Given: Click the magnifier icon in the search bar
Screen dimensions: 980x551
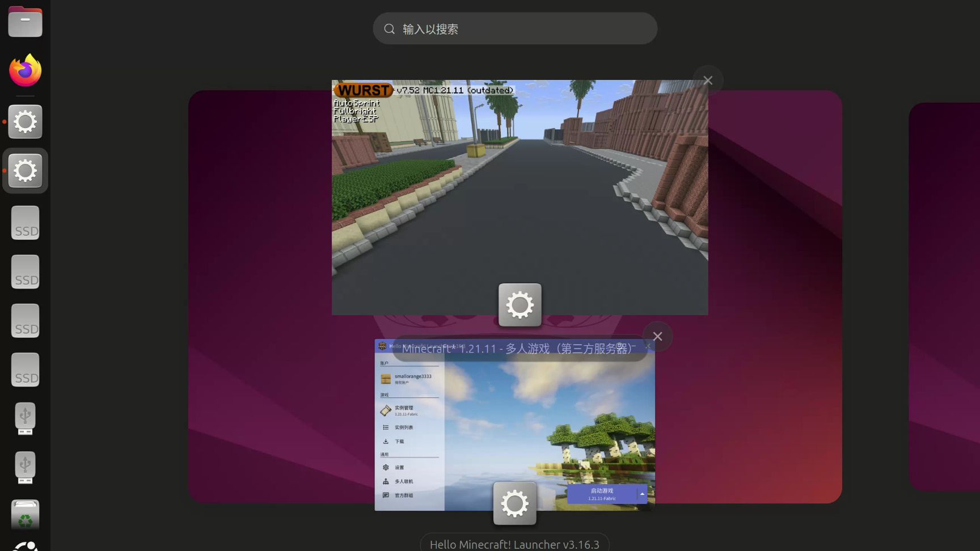Looking at the screenshot, I should (390, 29).
